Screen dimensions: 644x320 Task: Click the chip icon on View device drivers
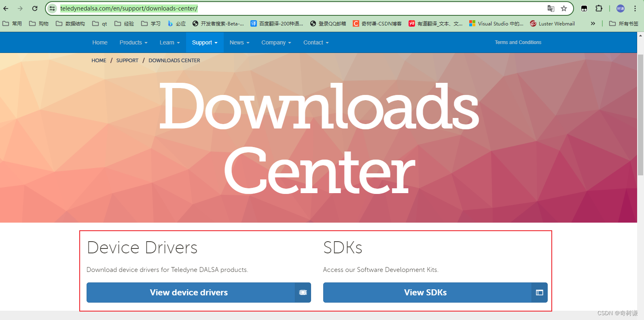click(x=303, y=293)
